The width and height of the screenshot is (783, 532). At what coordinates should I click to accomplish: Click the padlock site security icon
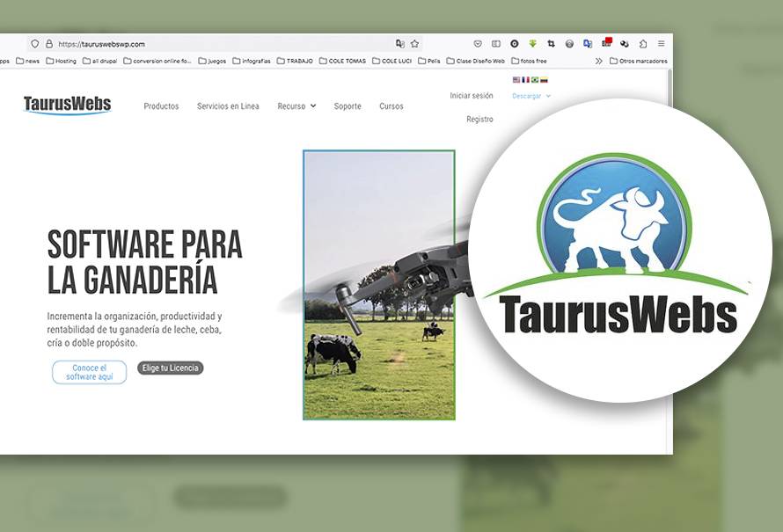pyautogui.click(x=49, y=44)
